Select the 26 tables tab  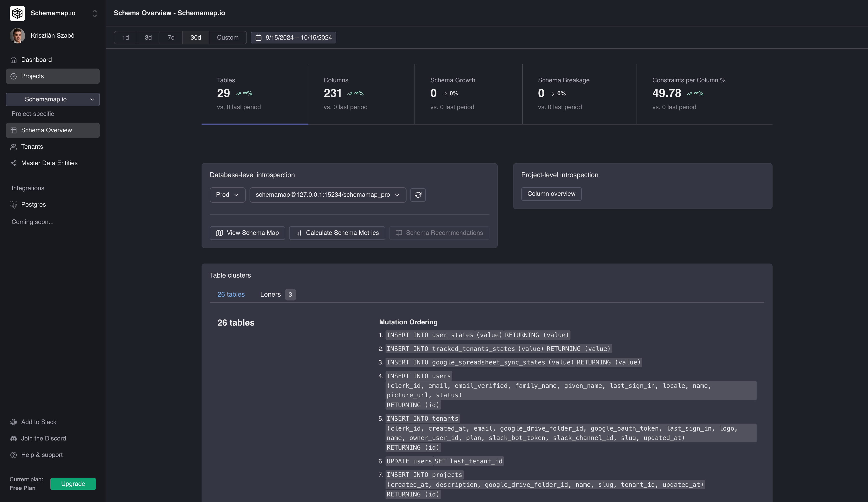[231, 294]
